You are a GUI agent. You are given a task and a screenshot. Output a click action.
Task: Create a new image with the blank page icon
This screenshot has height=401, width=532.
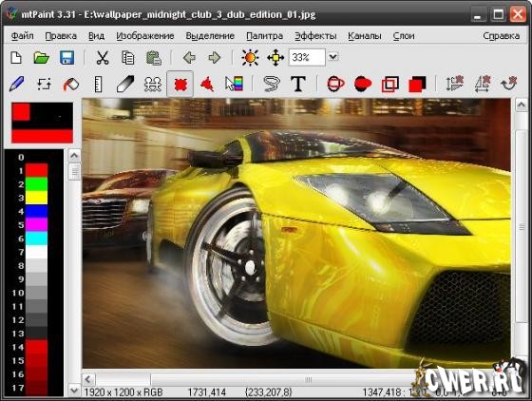(x=16, y=58)
